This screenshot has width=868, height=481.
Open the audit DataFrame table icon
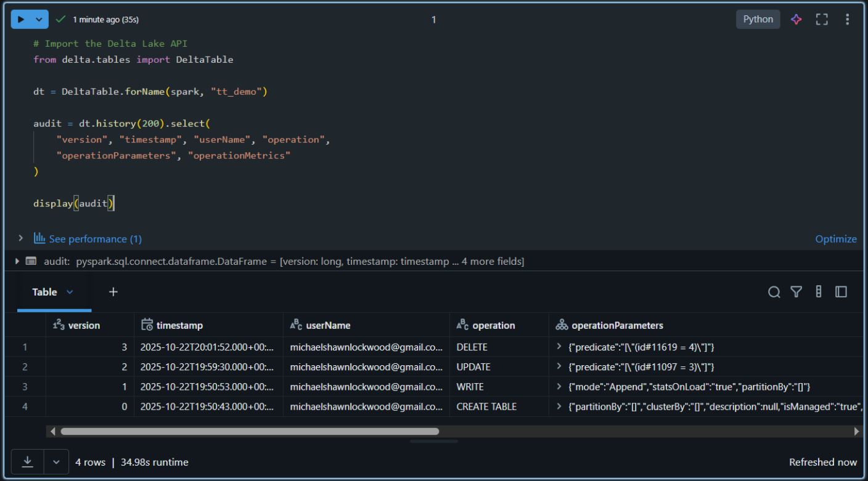[x=31, y=262]
